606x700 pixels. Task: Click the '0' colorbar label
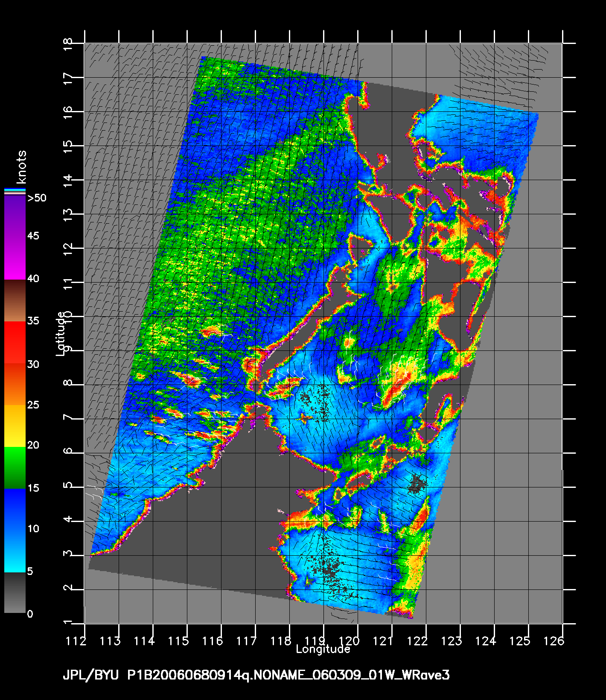pyautogui.click(x=30, y=614)
